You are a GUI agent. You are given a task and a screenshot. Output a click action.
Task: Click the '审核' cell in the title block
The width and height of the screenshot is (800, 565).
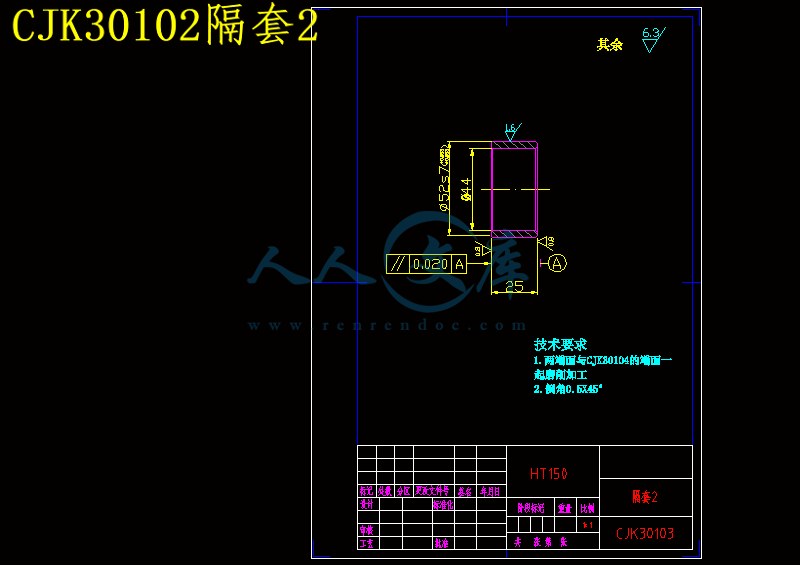(367, 530)
